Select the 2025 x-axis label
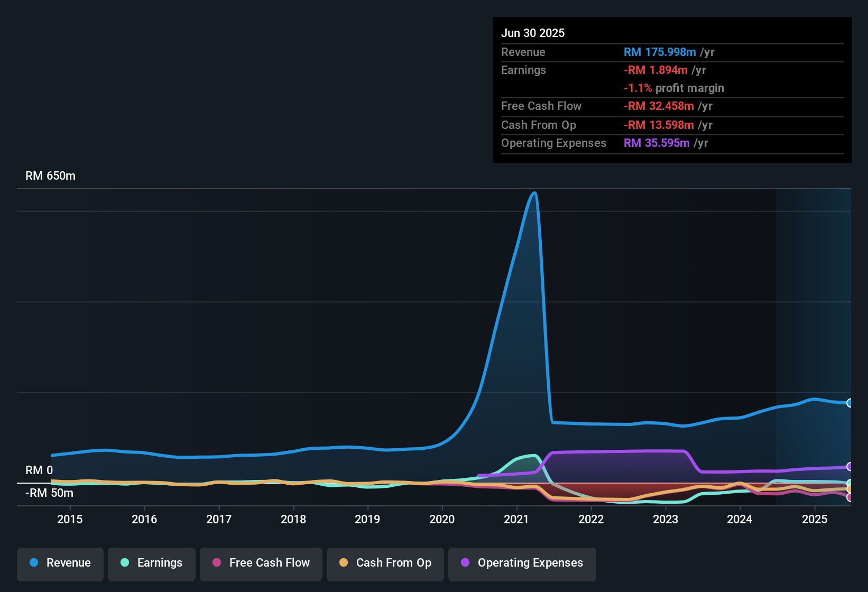 tap(815, 519)
